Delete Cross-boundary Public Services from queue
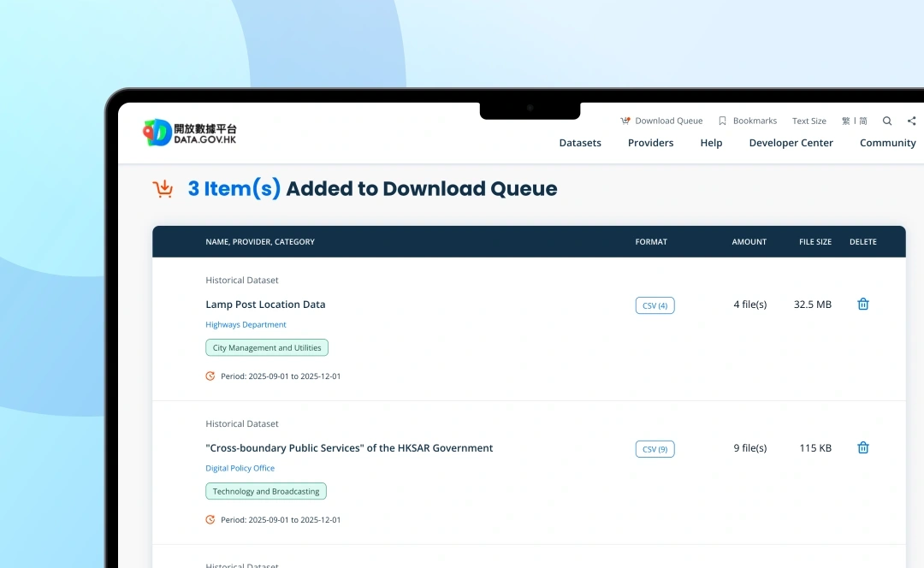The image size is (924, 568). coord(862,447)
